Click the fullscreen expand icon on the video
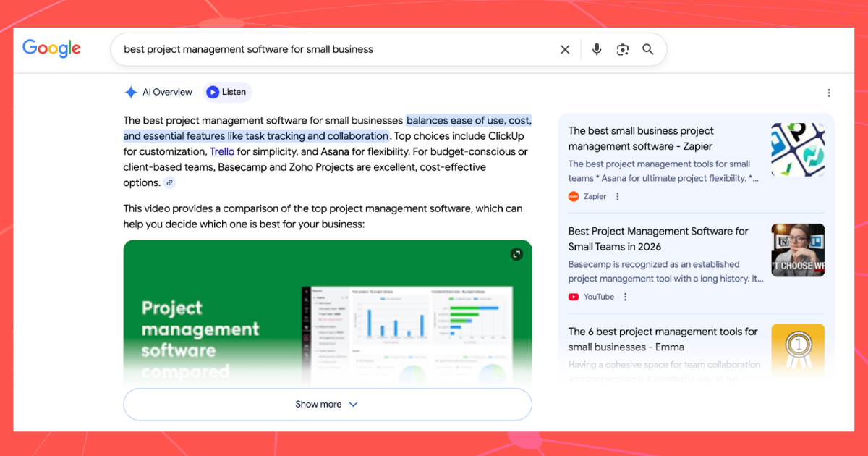Screen dimensions: 868x456 [x=516, y=254]
